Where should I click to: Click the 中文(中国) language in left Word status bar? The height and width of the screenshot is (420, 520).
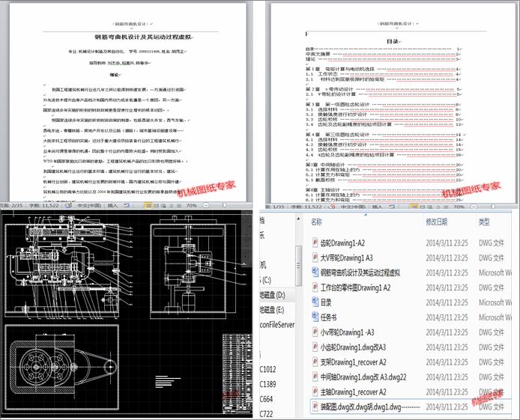[x=89, y=205]
